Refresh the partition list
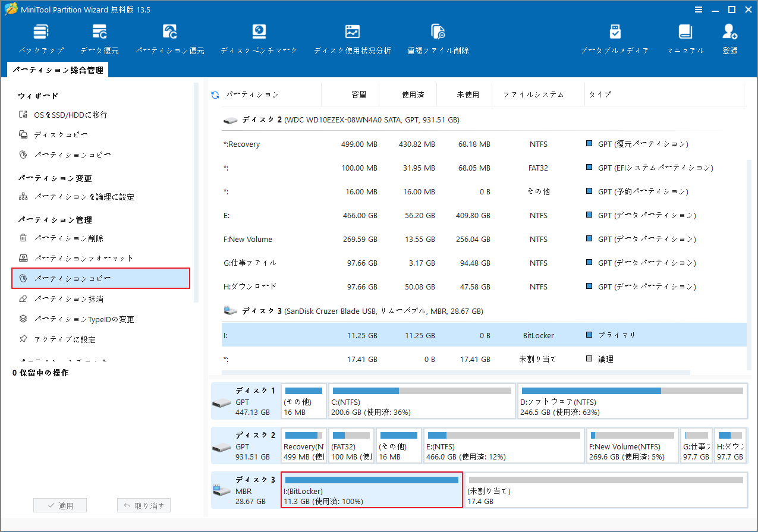Viewport: 758px width, 532px height. coord(214,94)
